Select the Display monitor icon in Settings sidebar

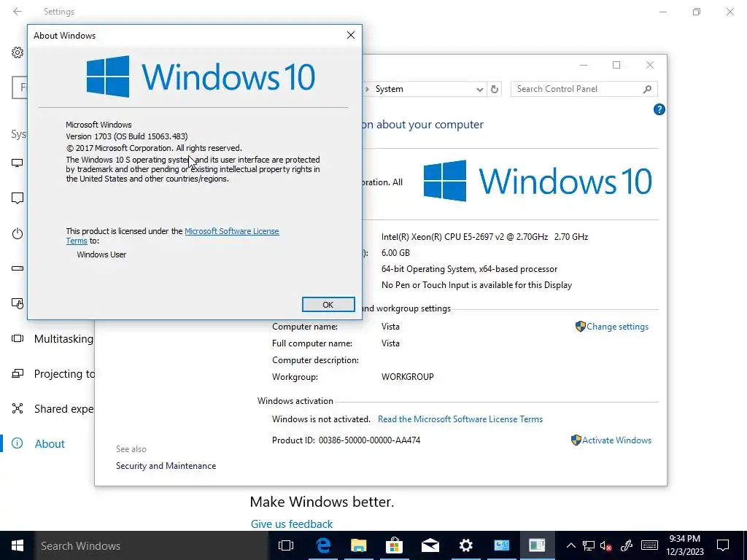point(18,163)
